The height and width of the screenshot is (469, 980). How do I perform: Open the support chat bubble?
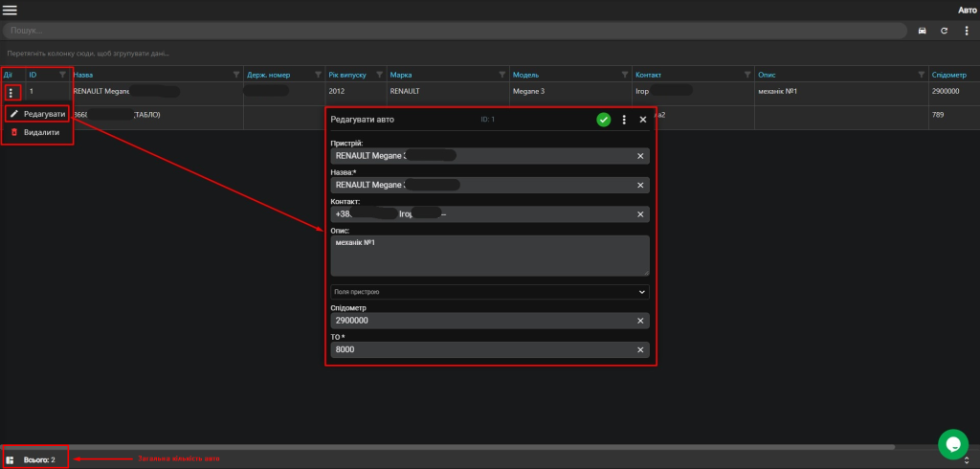(x=953, y=444)
